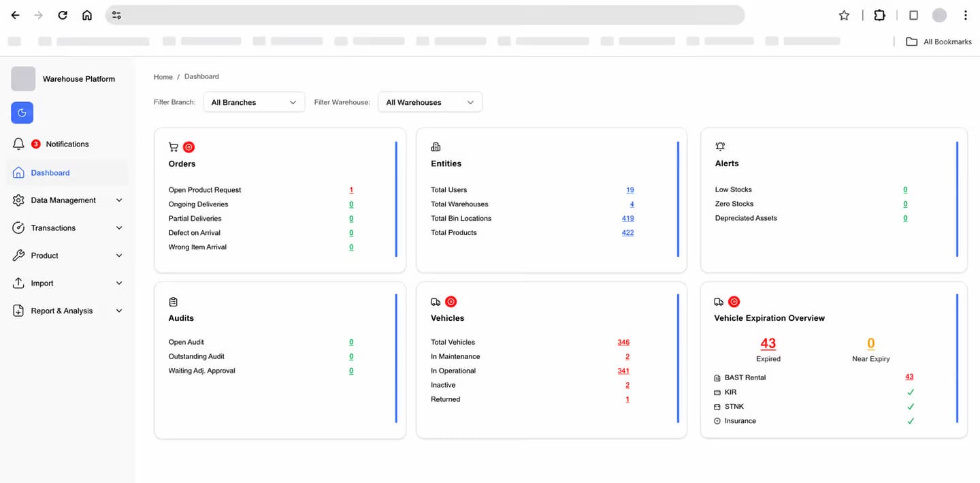Click the Insurance green checkmark
Viewport: 980px width, 483px height.
click(x=911, y=420)
